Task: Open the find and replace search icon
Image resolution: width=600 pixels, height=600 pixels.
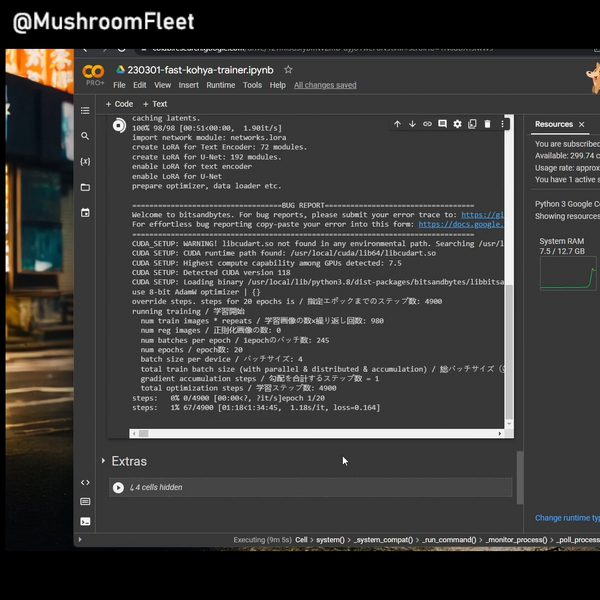Action: [85, 136]
